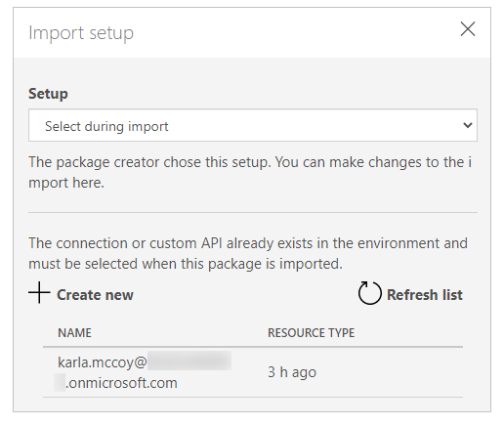Select the karla.mccoy connection row

pyautogui.click(x=253, y=372)
